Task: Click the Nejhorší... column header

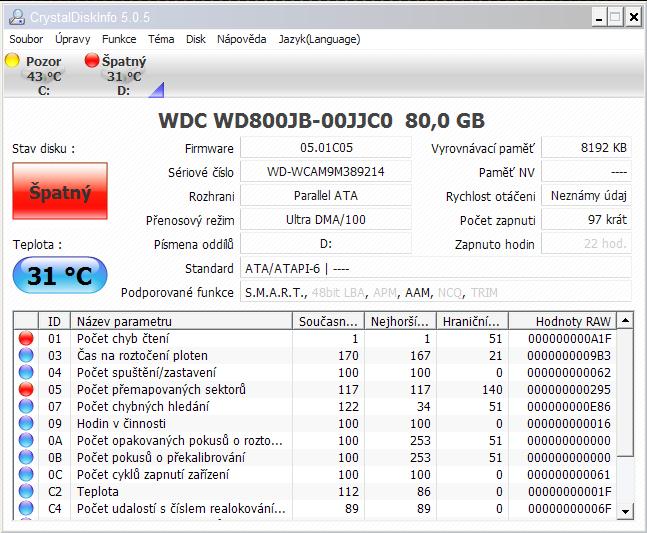Action: click(400, 321)
